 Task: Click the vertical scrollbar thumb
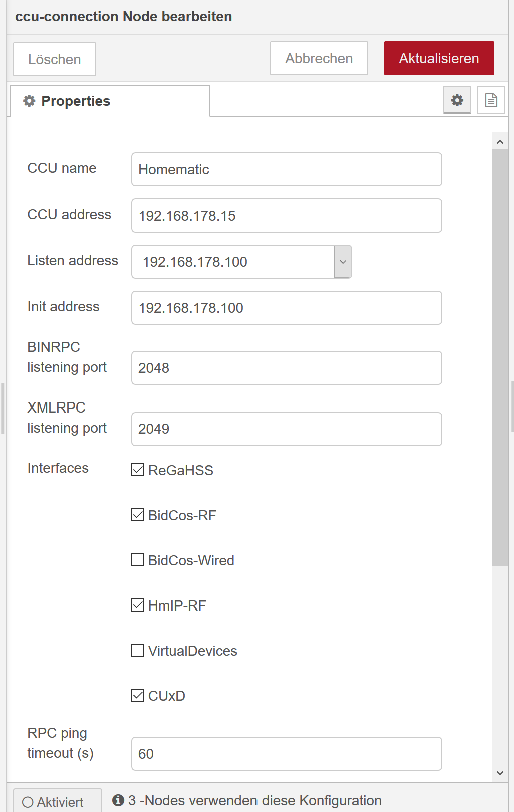point(500,357)
